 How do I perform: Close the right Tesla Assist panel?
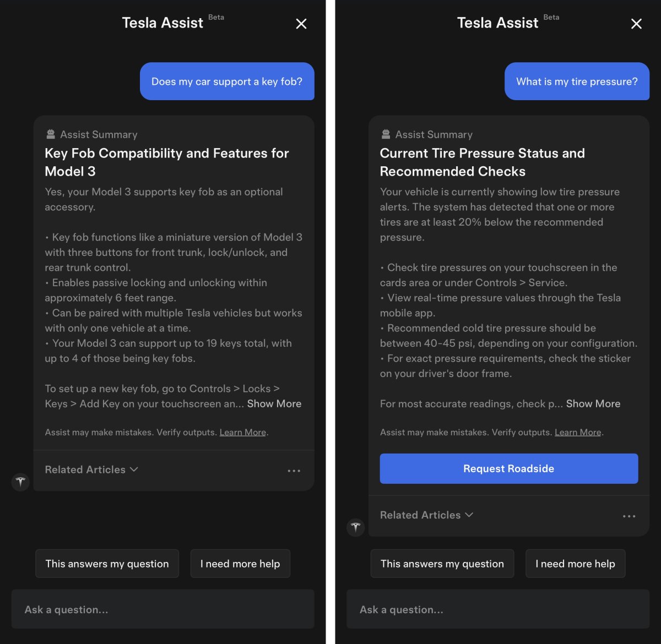pos(636,24)
